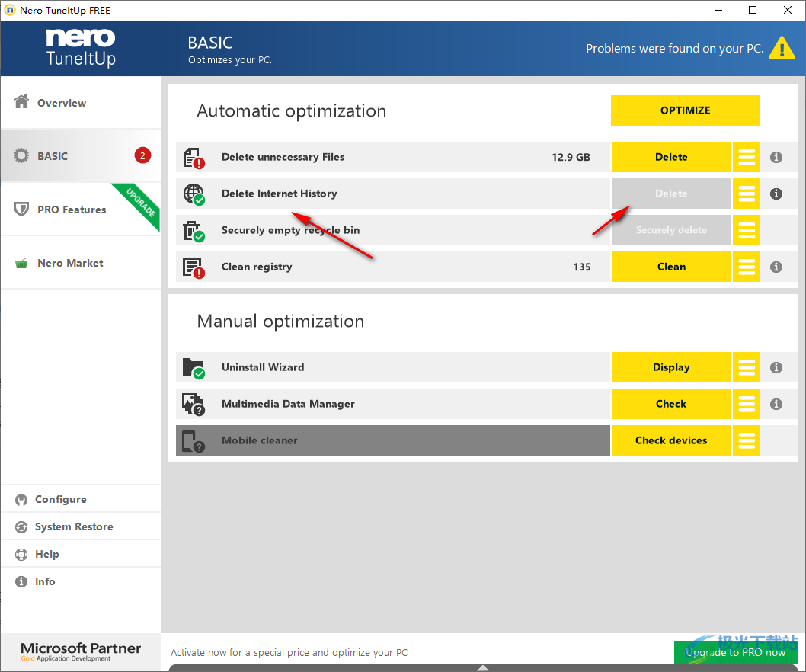
Task: Click the Nero Market basket icon
Action: (21, 264)
